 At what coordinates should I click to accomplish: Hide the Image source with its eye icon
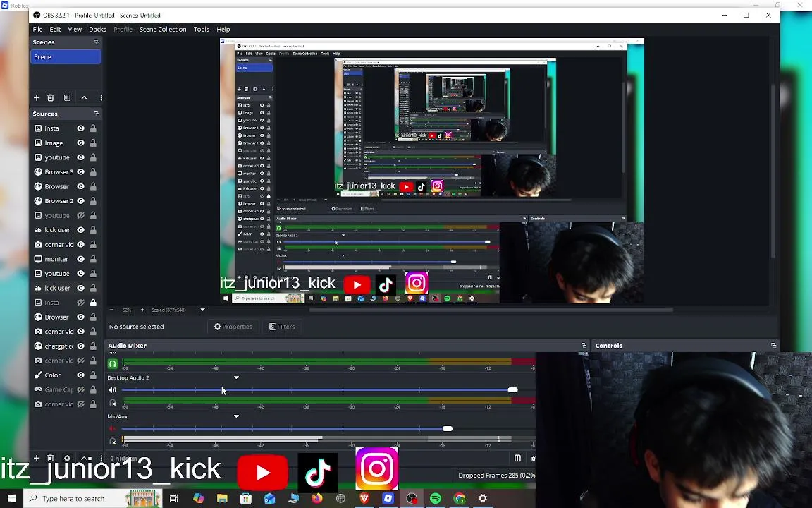click(x=81, y=143)
